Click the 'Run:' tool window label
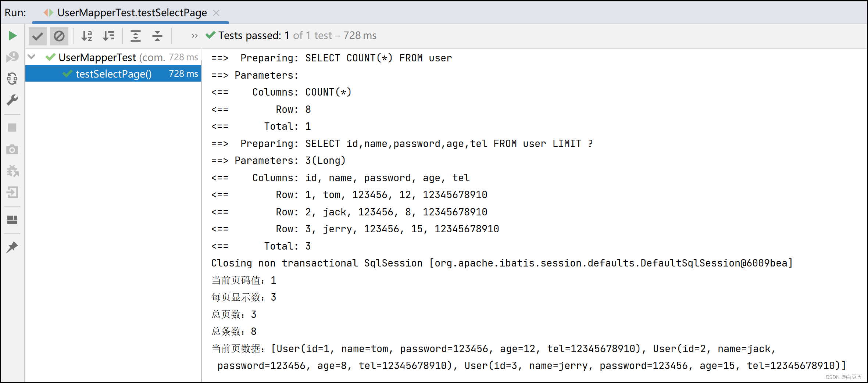This screenshot has width=868, height=383. 15,13
